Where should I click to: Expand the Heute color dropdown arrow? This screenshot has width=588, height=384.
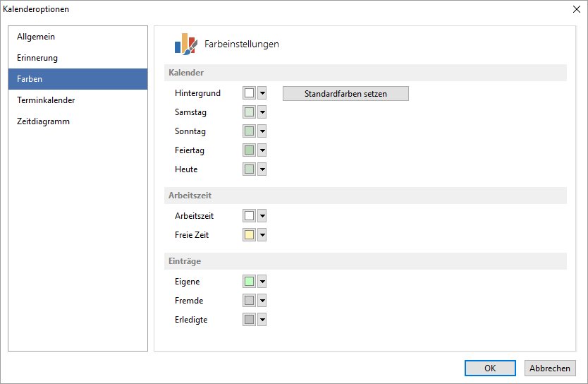click(x=262, y=169)
